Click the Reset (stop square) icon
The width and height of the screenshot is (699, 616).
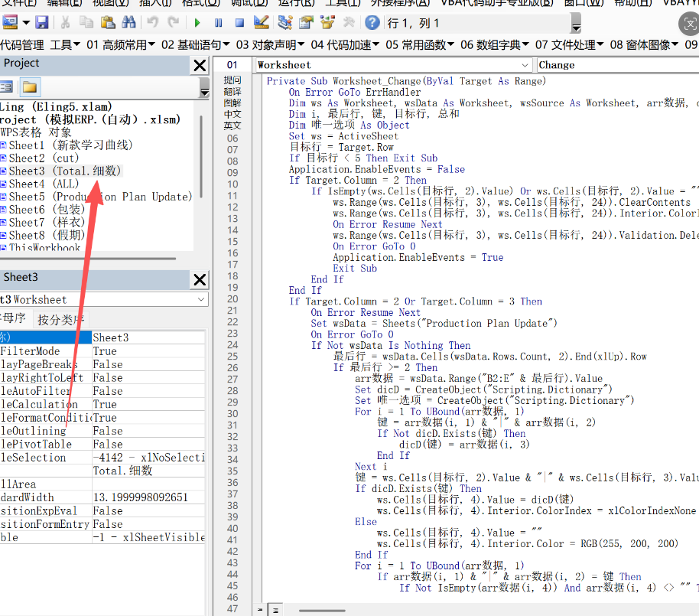pyautogui.click(x=239, y=23)
